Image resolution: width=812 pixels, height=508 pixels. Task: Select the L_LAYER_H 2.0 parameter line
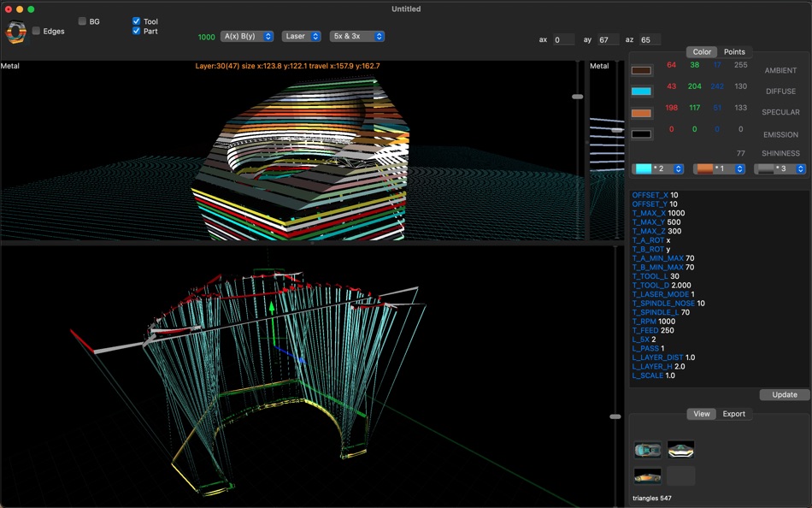(658, 367)
